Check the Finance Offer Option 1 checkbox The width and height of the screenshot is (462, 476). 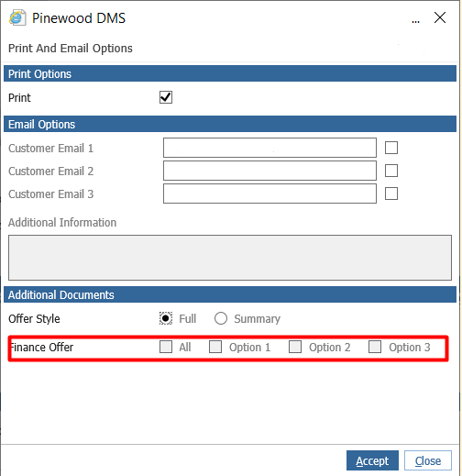pos(215,347)
